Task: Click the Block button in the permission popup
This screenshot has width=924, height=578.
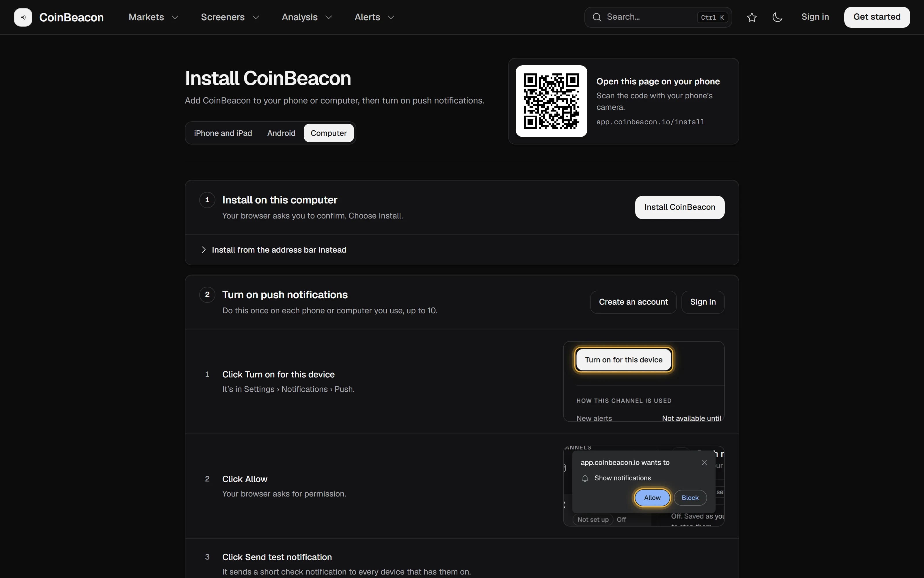Action: coord(690,498)
